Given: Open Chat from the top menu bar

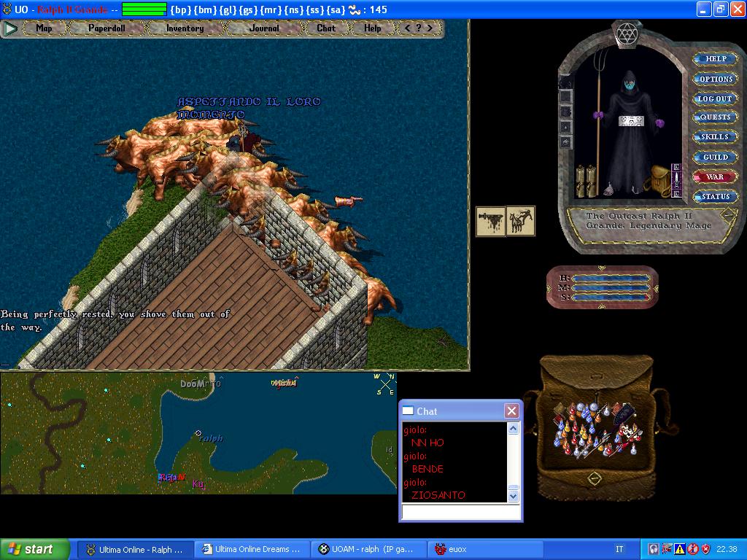Looking at the screenshot, I should pyautogui.click(x=326, y=28).
